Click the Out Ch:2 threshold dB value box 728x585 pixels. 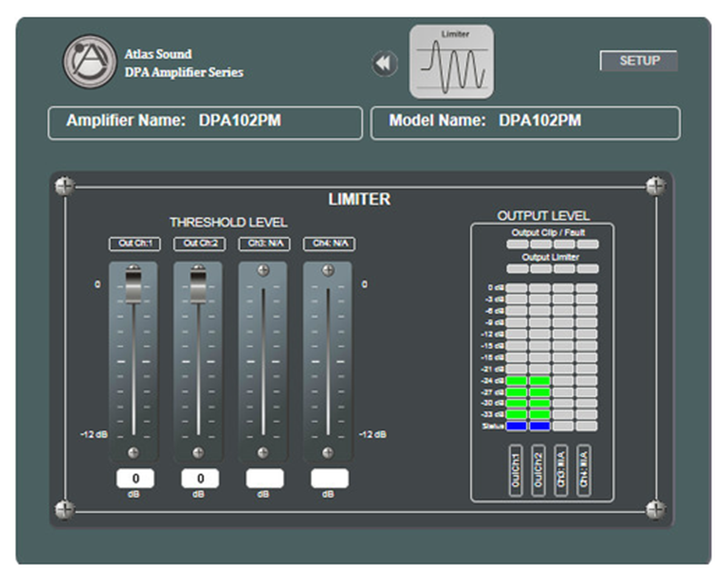200,479
